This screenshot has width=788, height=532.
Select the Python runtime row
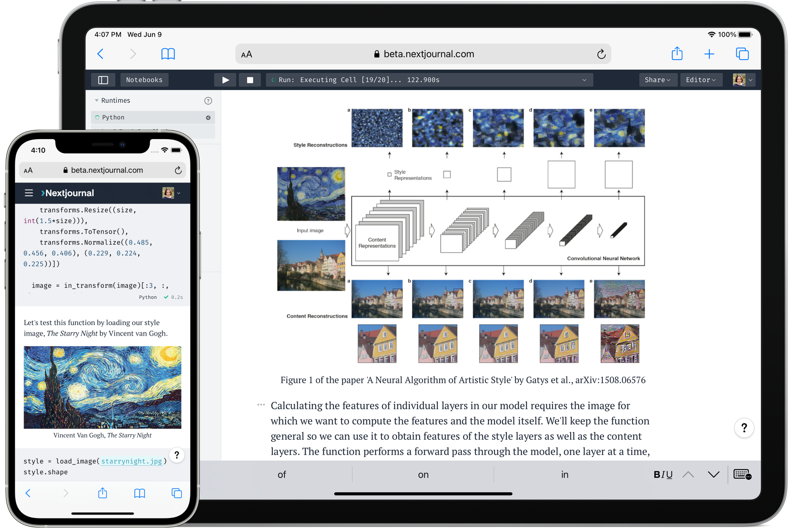[x=153, y=117]
